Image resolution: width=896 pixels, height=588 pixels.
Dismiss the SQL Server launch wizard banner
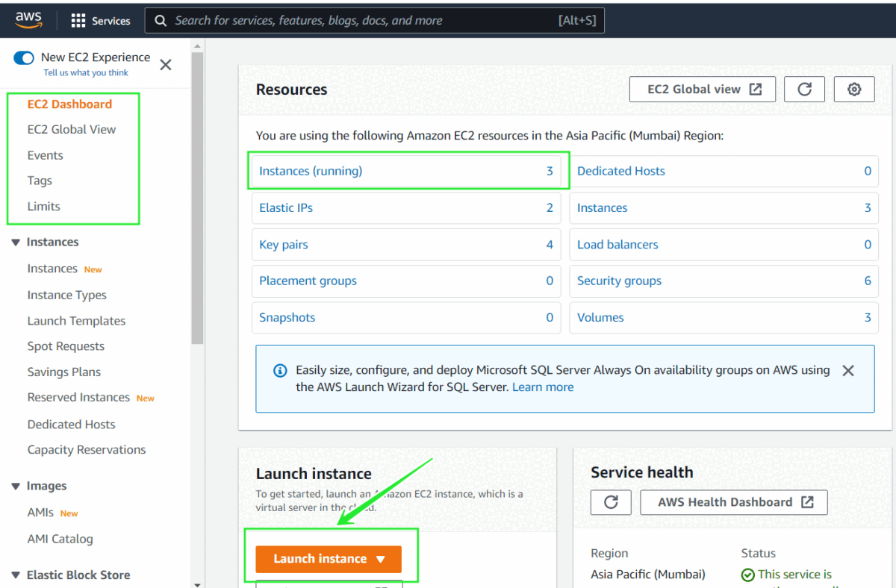tap(847, 371)
